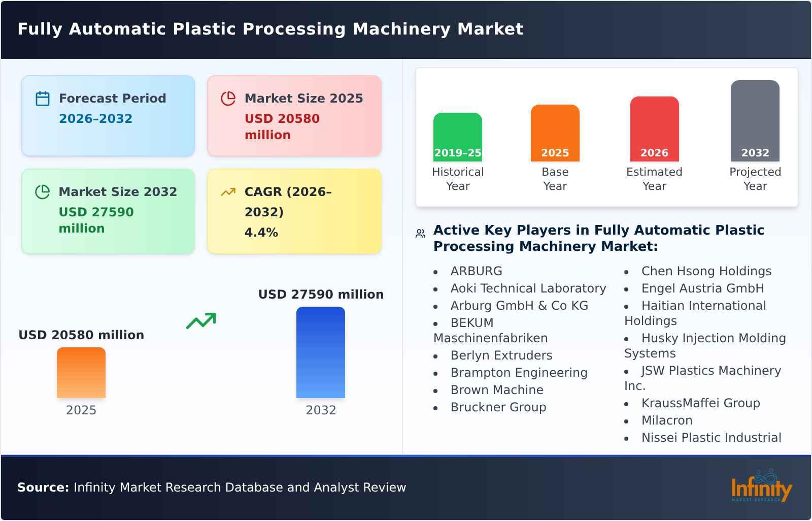Select the orange 2025 Base Year bar
Image resolution: width=812 pixels, height=521 pixels.
555,133
